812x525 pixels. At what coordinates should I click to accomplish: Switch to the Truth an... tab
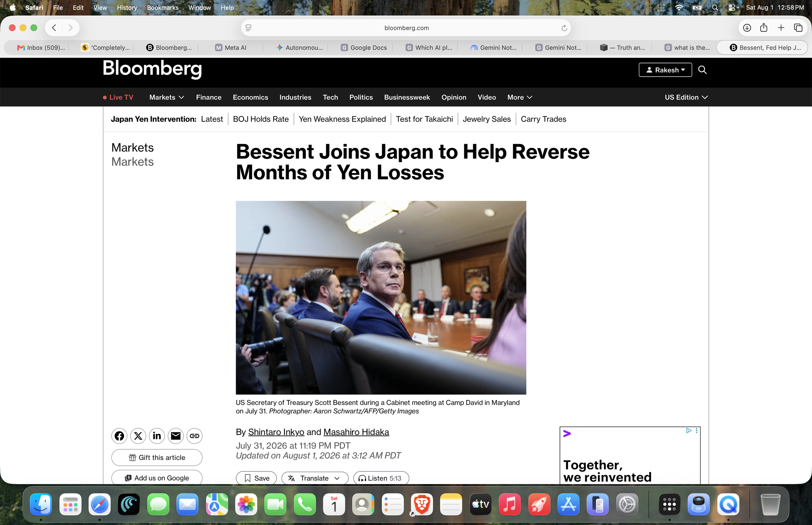[x=623, y=48]
